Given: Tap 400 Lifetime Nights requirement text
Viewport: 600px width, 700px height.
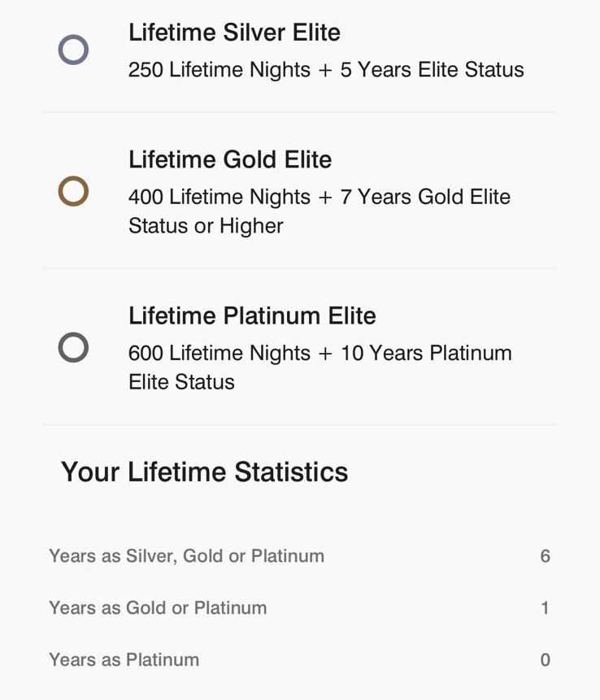Looking at the screenshot, I should (x=319, y=197).
